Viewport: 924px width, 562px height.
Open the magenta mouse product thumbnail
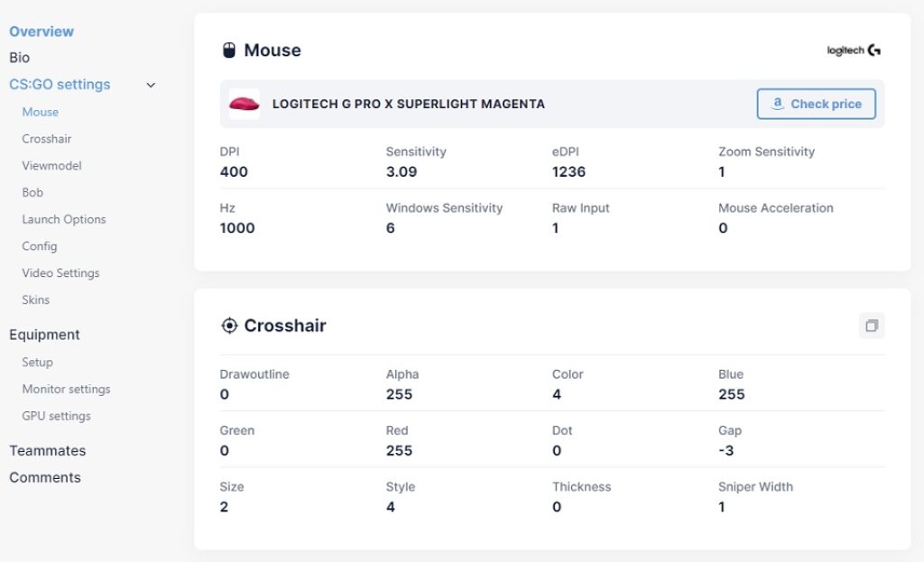244,104
